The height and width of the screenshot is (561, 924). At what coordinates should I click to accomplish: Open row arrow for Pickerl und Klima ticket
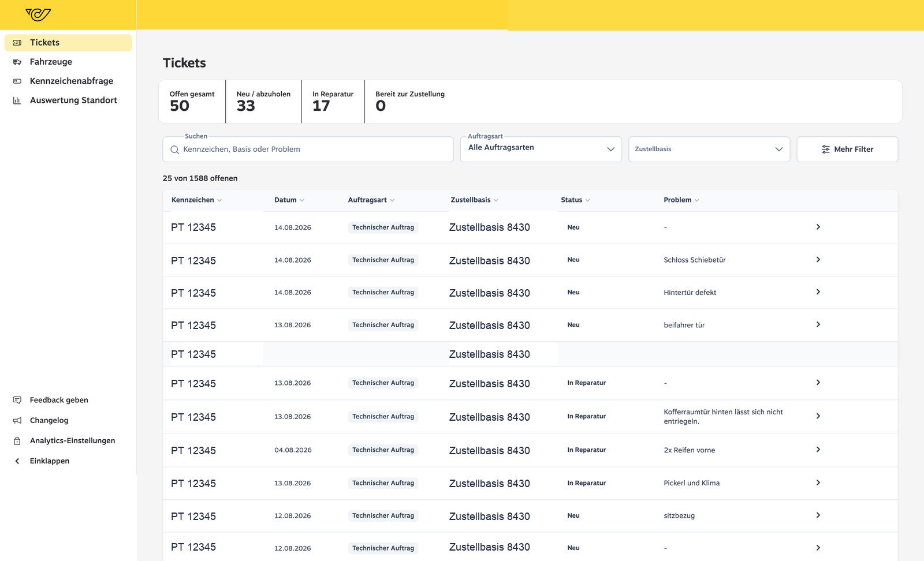click(x=818, y=483)
